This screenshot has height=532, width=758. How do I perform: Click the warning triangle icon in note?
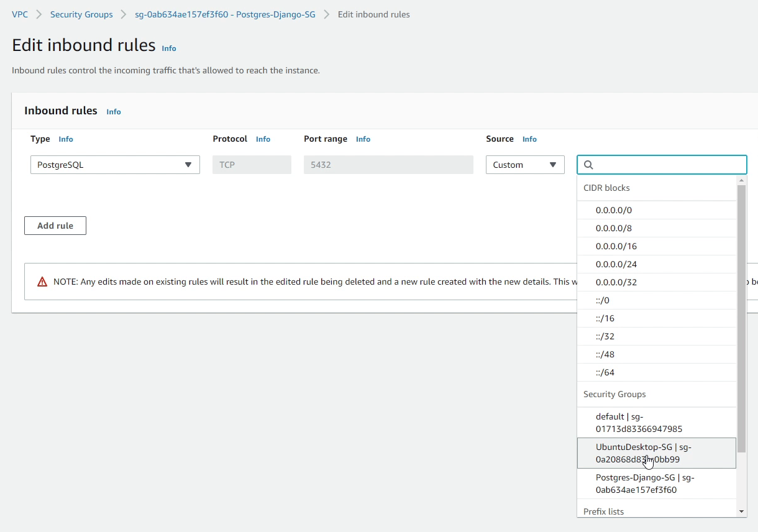click(x=42, y=282)
